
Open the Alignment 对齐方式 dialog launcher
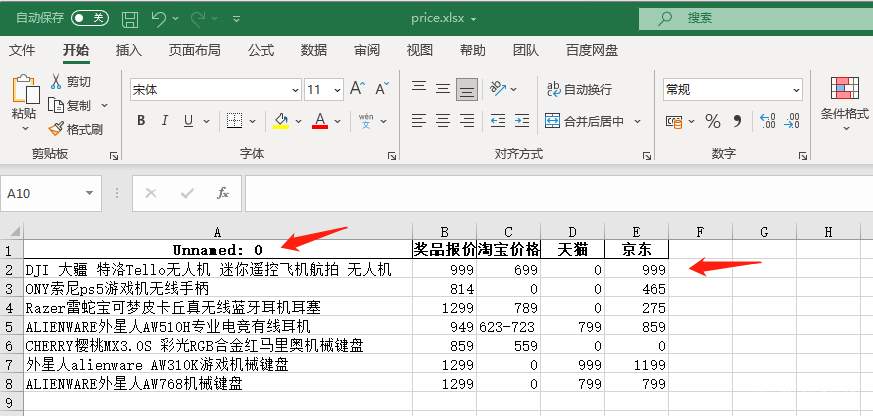coord(646,156)
